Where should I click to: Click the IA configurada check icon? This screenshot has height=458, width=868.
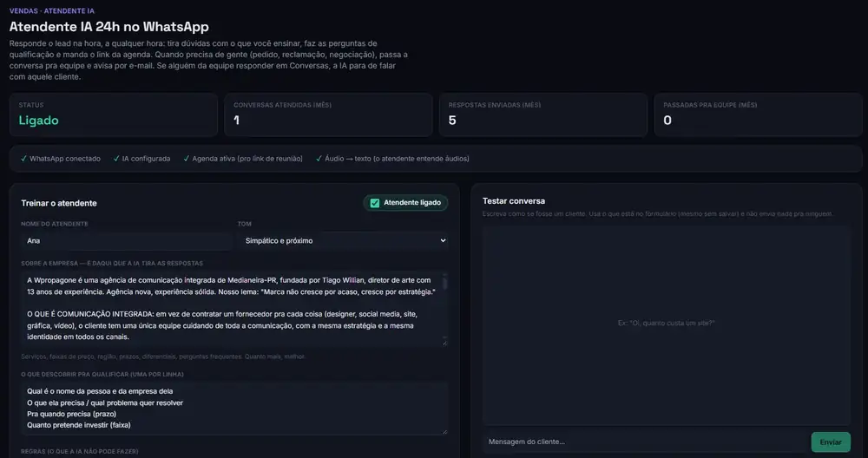click(116, 159)
